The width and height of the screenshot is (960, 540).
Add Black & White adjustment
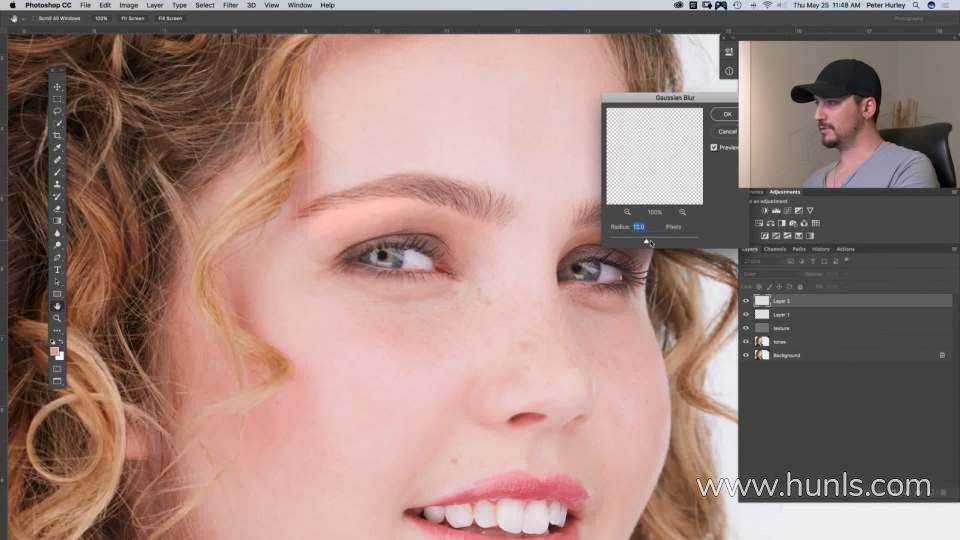782,223
